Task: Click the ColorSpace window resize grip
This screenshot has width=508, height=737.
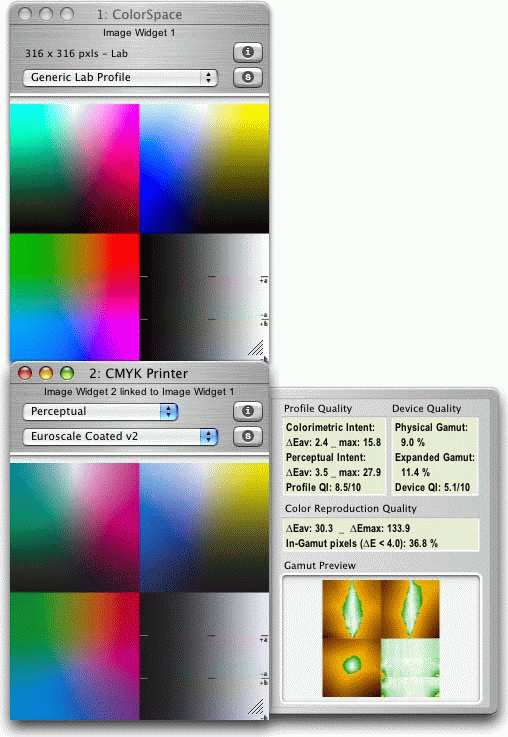Action: 256,348
